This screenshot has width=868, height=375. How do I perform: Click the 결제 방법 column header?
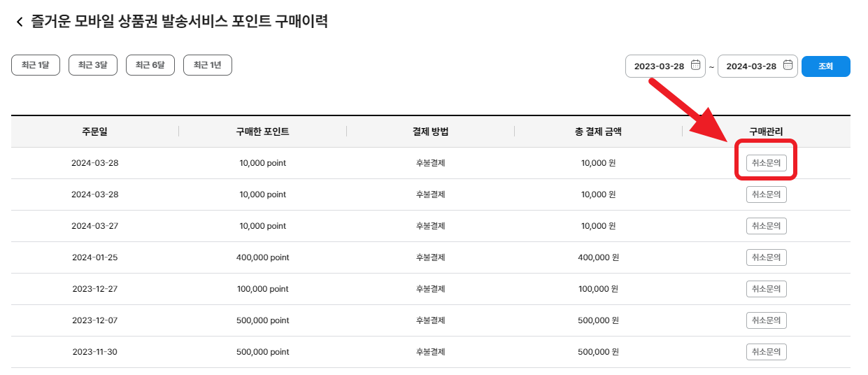[x=430, y=132]
